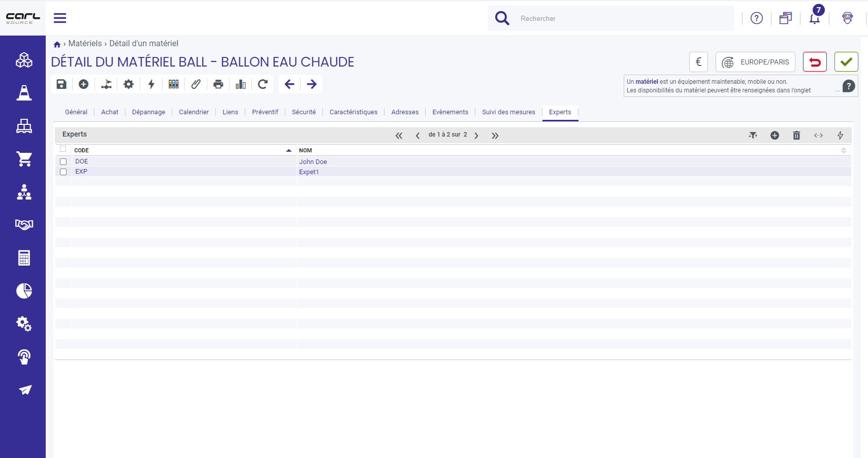Click the binders documents icon in toolbar
This screenshot has height=458, width=868.
click(x=174, y=84)
